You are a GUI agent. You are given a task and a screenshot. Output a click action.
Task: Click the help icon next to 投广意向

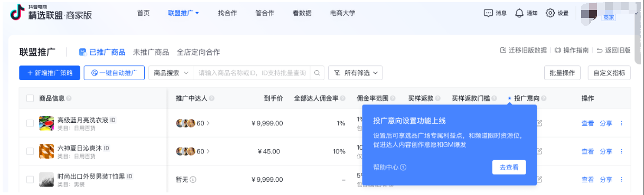point(544,99)
